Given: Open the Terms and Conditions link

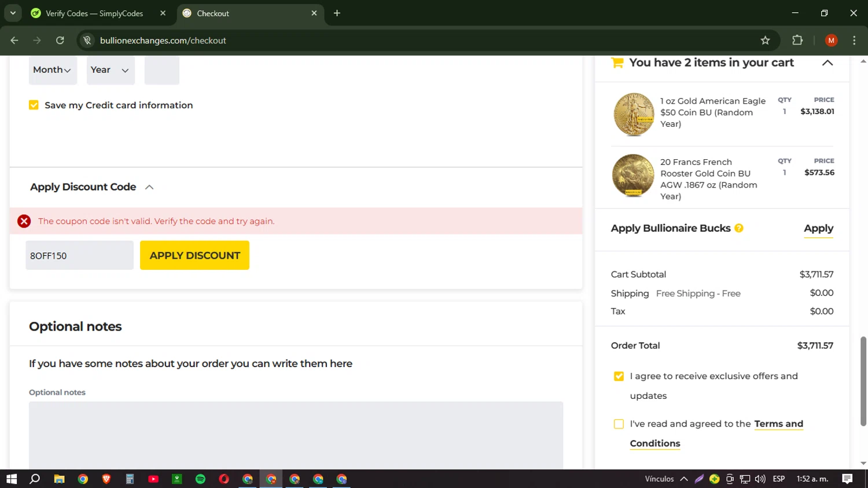Looking at the screenshot, I should 716,434.
